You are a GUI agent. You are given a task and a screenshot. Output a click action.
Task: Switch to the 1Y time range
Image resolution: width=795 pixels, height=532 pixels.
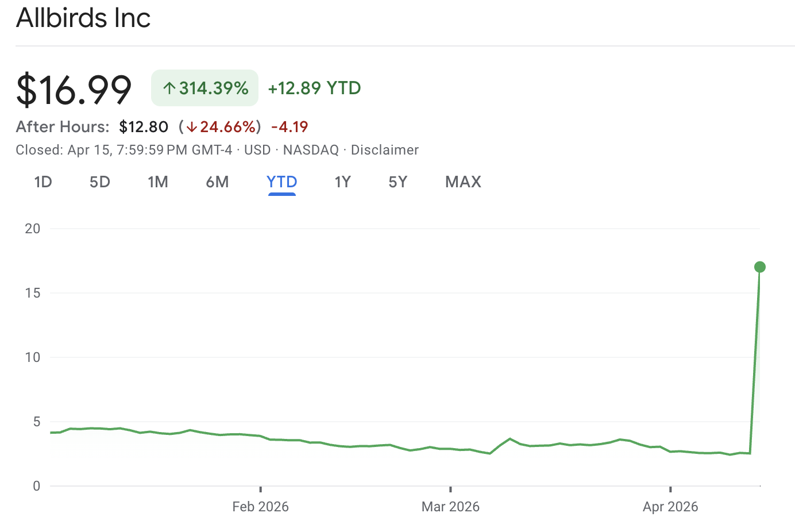342,182
